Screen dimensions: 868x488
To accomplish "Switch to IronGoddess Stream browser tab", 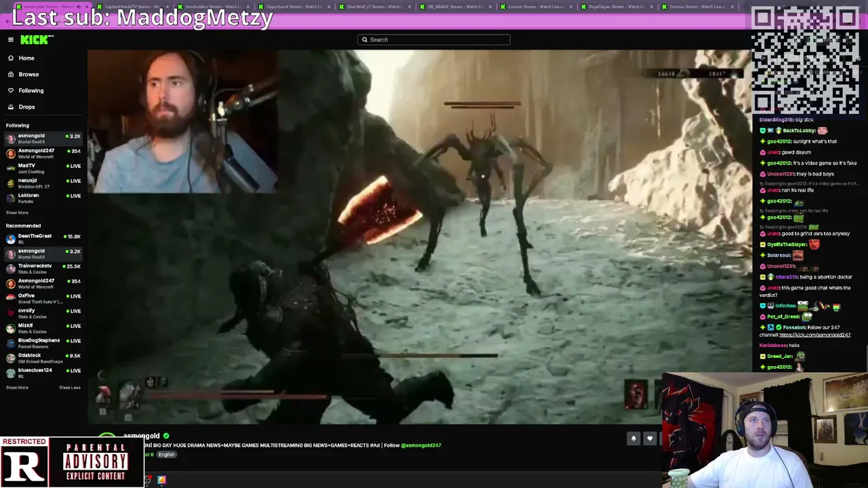I will [212, 7].
